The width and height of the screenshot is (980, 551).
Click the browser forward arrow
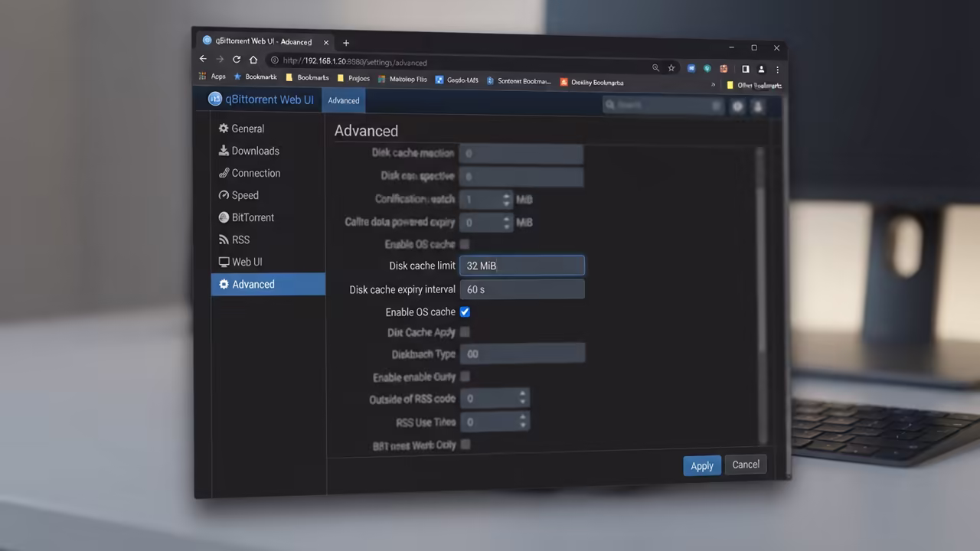pos(220,59)
